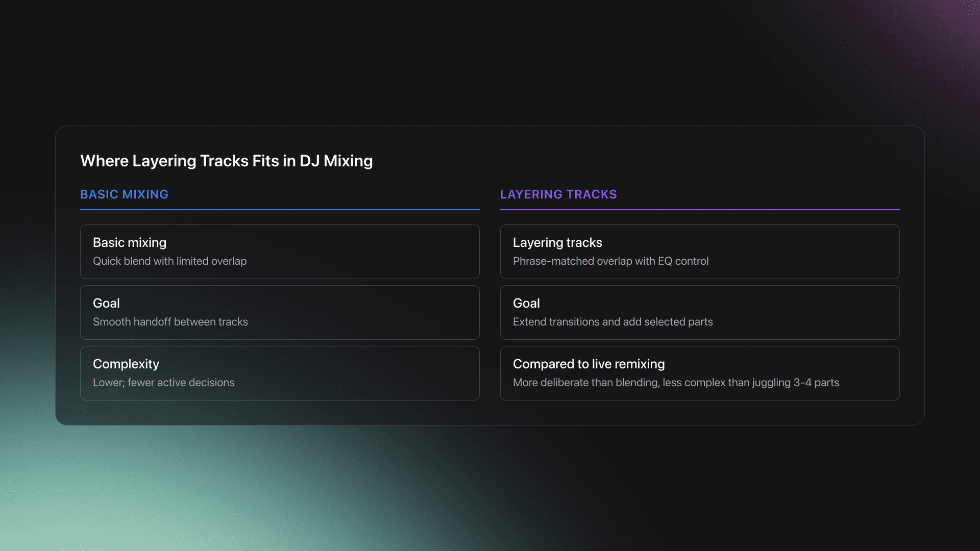
Task: Click the "Basic mixing" card
Action: (x=280, y=252)
